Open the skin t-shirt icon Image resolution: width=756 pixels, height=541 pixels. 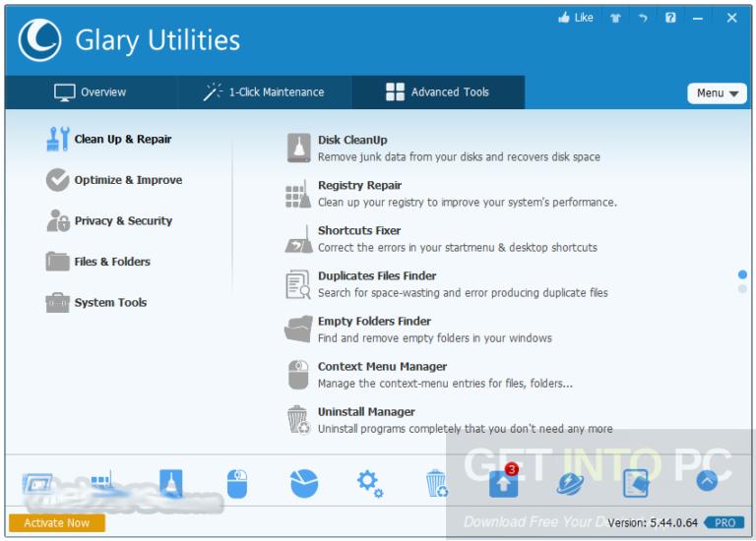click(615, 19)
